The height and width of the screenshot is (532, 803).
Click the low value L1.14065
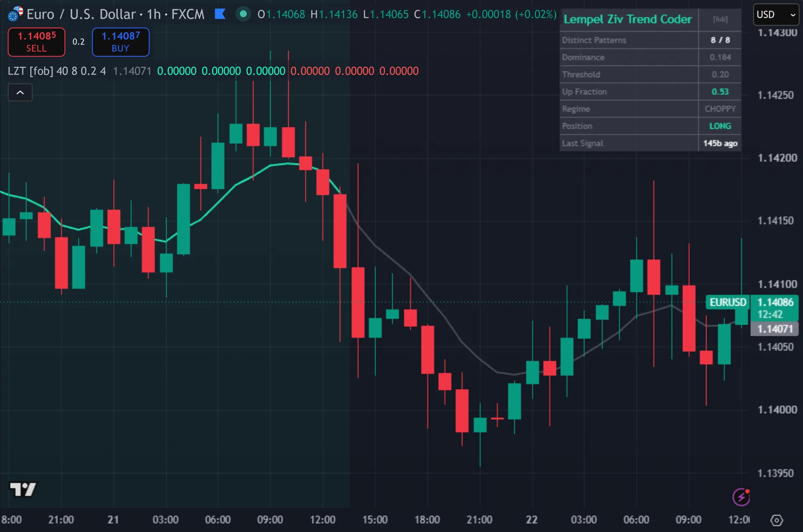pos(386,15)
